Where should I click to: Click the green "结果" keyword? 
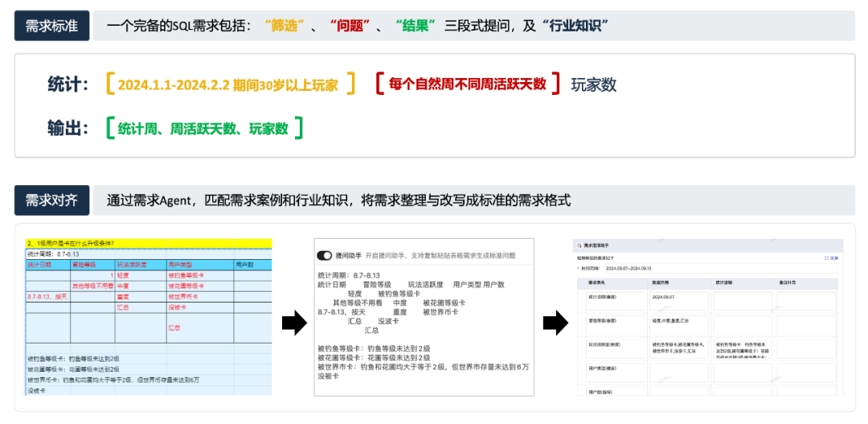[416, 26]
